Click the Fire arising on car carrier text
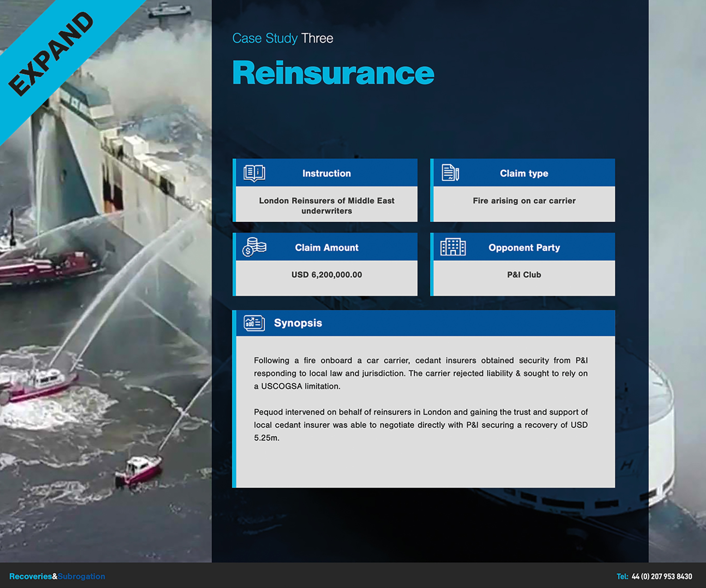Viewport: 706px width, 588px height. pyautogui.click(x=524, y=201)
